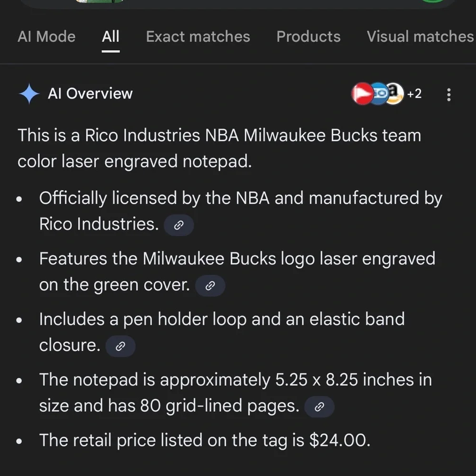Tap the $24.00 retail price bullet

pyautogui.click(x=205, y=440)
